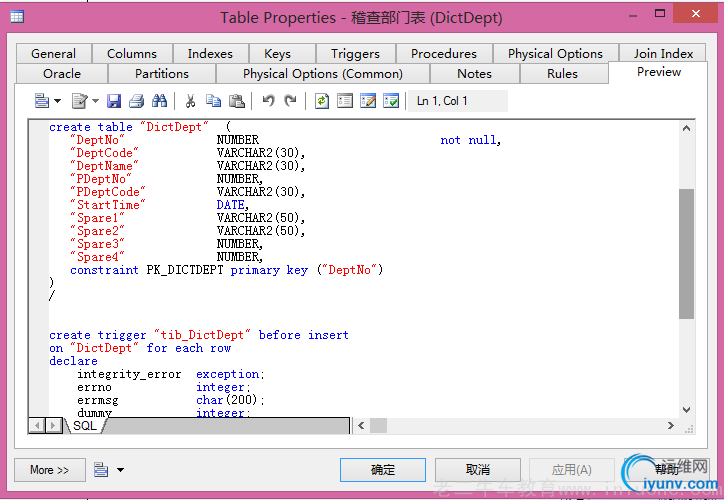Image resolution: width=724 pixels, height=500 pixels.
Task: Click PK_DICTDEPT constraint name
Action: pos(185,270)
